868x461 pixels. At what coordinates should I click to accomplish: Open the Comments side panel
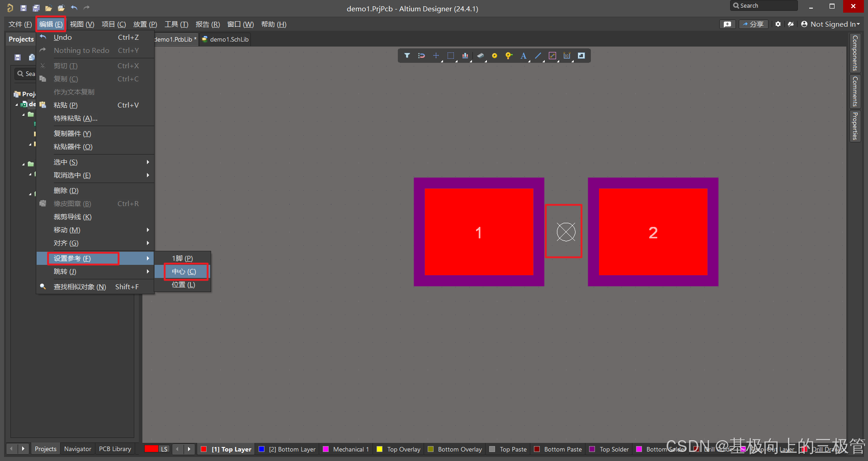[855, 91]
